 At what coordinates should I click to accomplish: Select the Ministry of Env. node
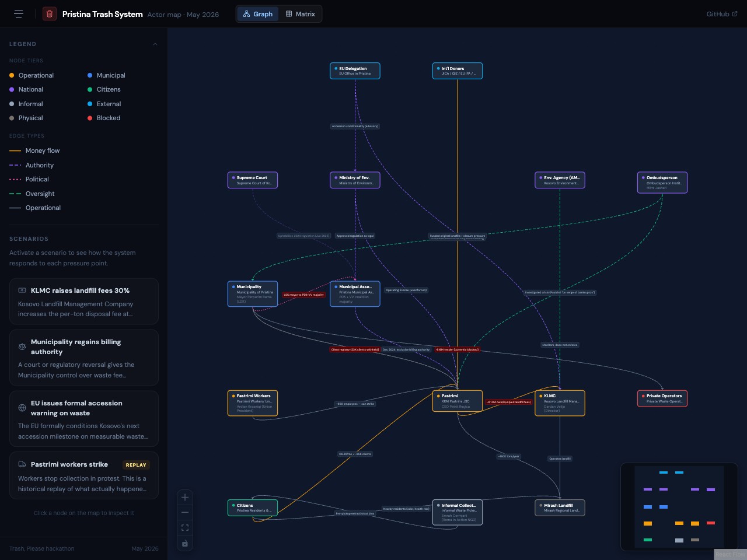(x=355, y=180)
